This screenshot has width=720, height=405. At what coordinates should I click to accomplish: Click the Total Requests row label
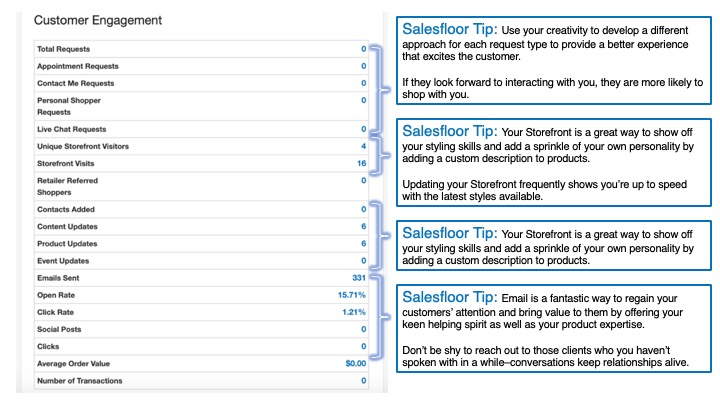click(x=64, y=48)
